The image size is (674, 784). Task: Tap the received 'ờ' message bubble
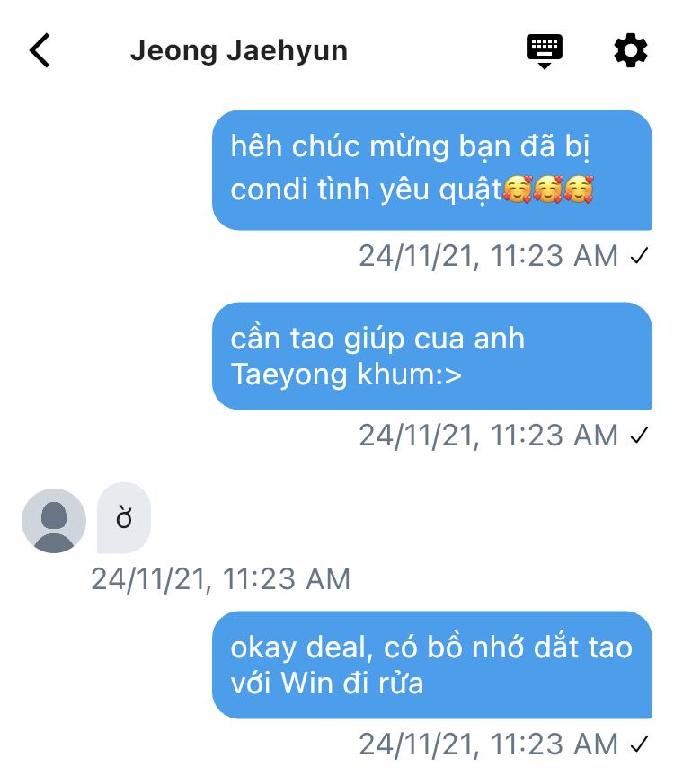124,518
